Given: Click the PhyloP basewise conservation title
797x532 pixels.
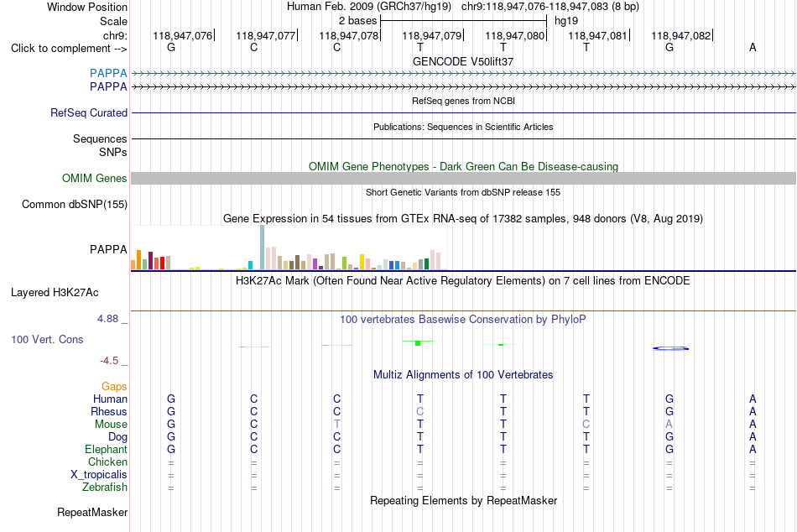Looking at the screenshot, I should 463,320.
